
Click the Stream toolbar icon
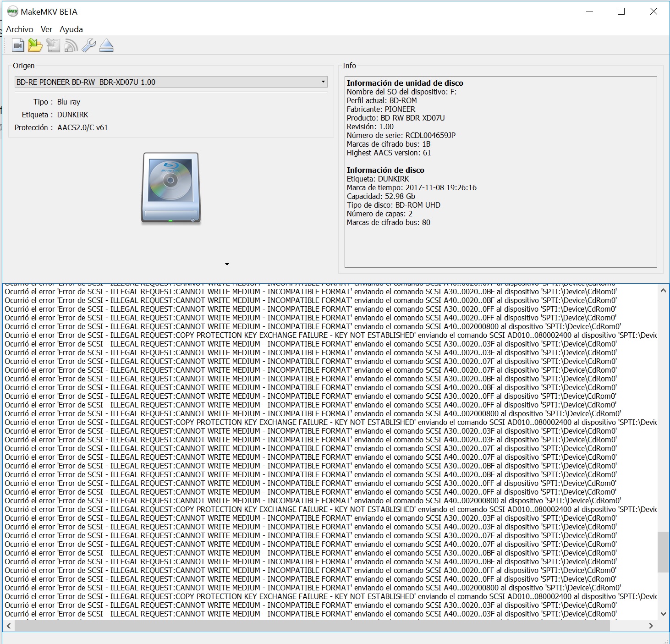tap(71, 45)
